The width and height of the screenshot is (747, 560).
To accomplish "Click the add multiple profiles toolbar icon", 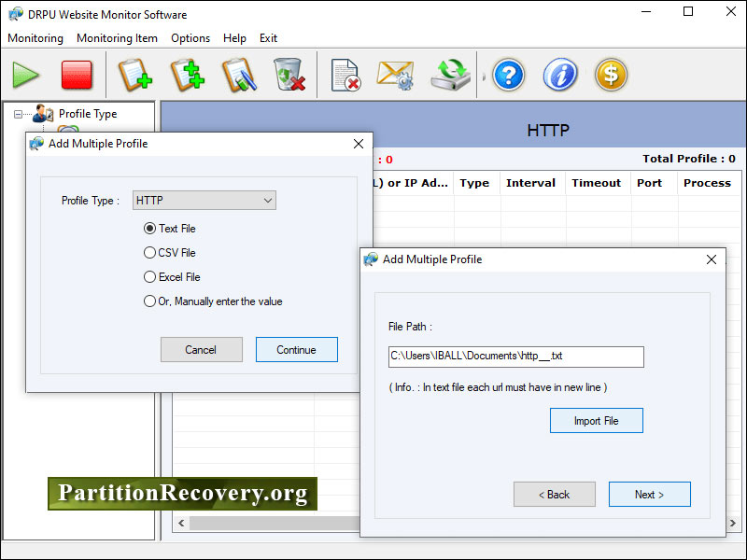I will click(x=187, y=75).
